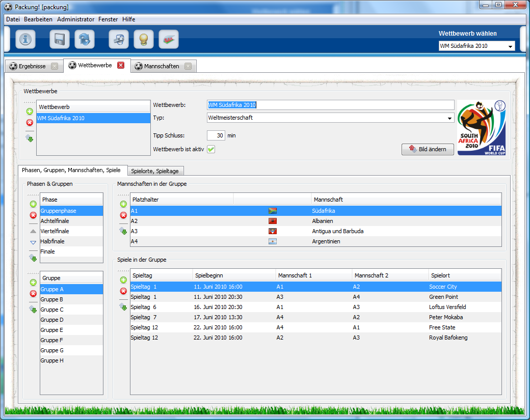The width and height of the screenshot is (530, 420).
Task: Add a new Phase with the green plus icon
Action: click(x=33, y=204)
